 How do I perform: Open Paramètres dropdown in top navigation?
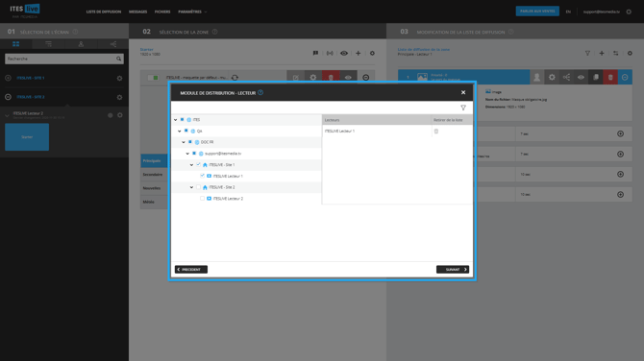coord(192,12)
